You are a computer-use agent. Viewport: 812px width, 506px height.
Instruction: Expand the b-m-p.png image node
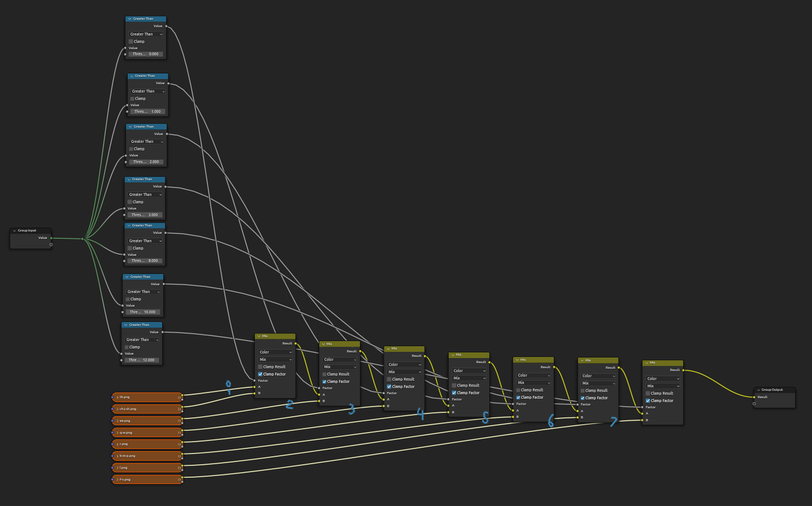click(117, 456)
